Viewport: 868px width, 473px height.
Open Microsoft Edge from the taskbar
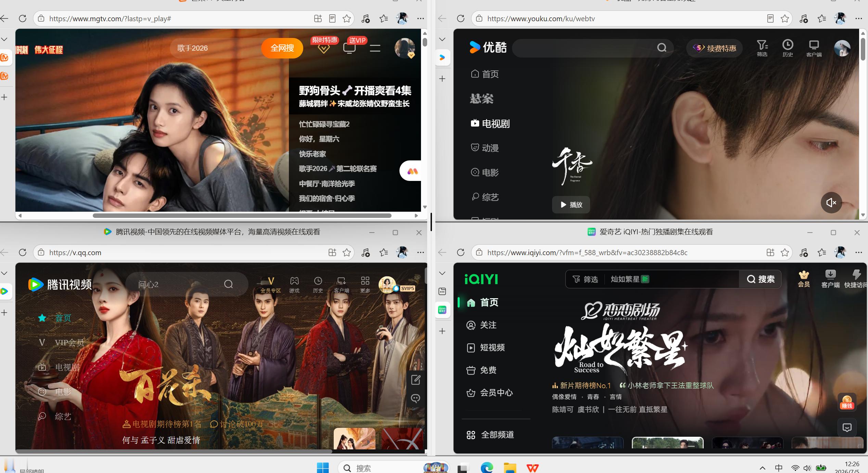click(x=487, y=468)
